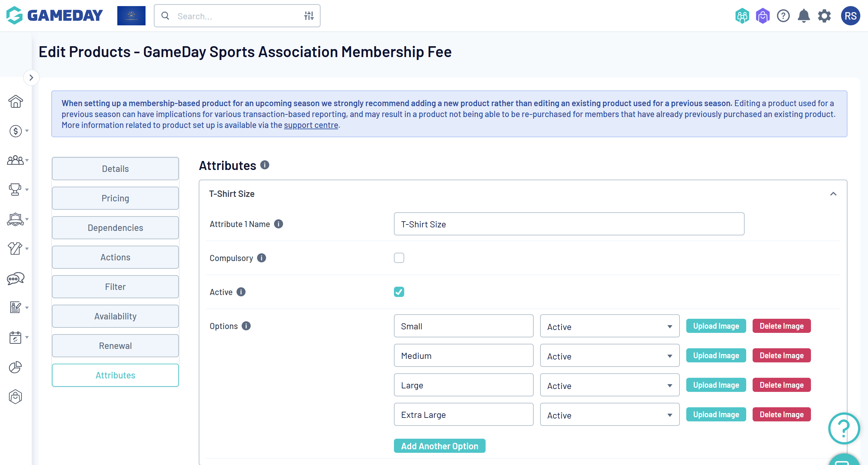The image size is (868, 465).
Task: Click the search filter sliders icon
Action: [309, 16]
